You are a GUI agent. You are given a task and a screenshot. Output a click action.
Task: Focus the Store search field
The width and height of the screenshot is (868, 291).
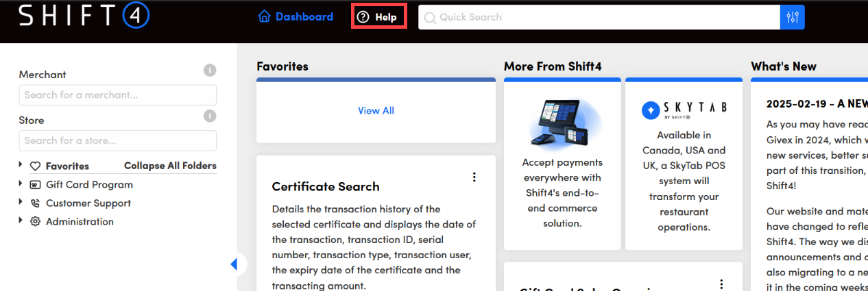[117, 141]
